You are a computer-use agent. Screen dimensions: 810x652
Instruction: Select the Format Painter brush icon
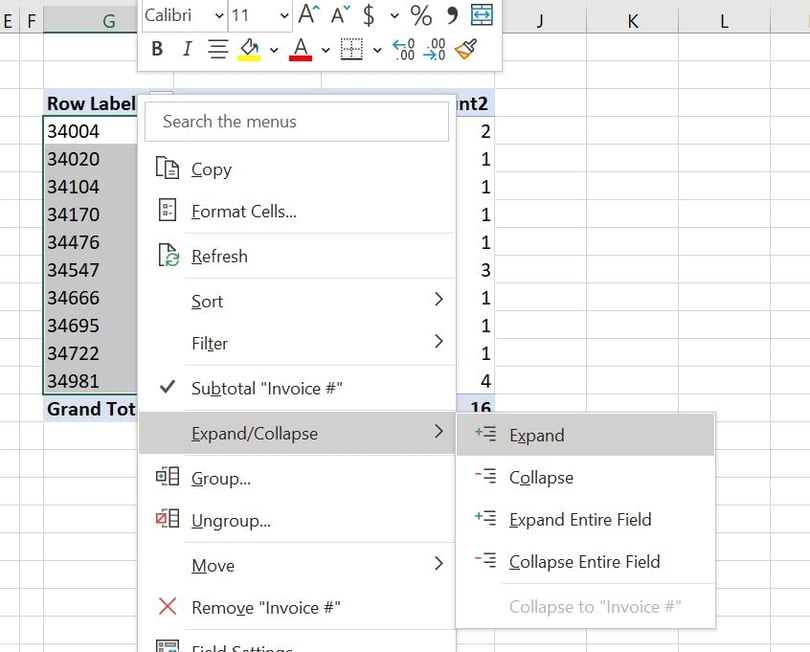(x=466, y=49)
